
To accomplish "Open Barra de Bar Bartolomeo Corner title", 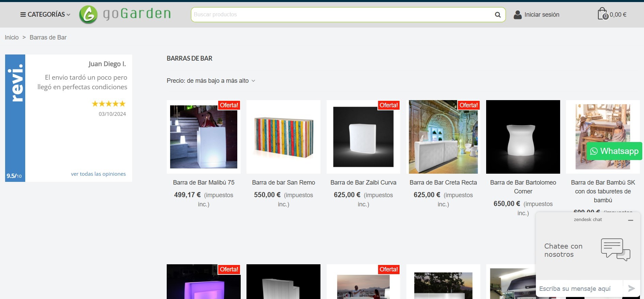I will 523,187.
